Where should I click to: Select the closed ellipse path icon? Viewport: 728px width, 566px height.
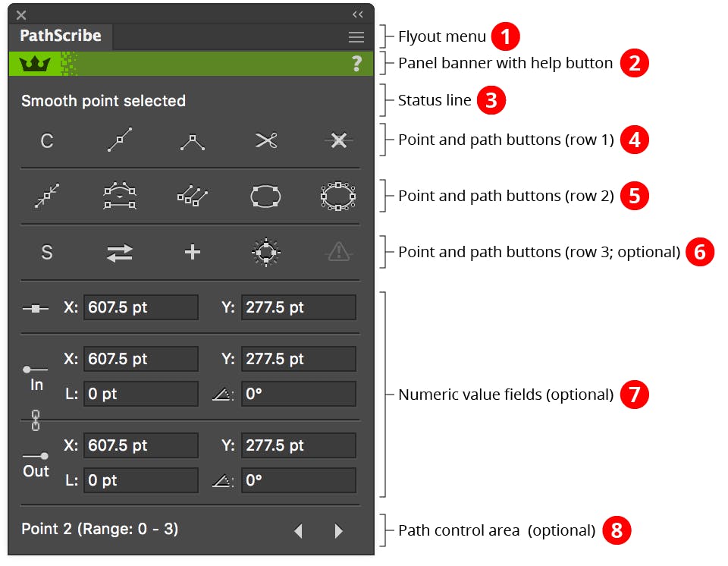coord(265,196)
